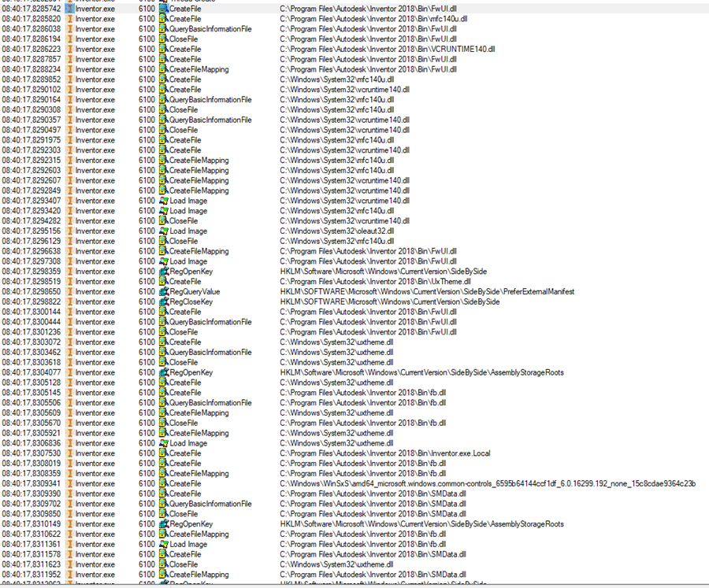
Task: Click PID 6100 on the 08:40:17,8305921 row
Action: click(x=147, y=433)
